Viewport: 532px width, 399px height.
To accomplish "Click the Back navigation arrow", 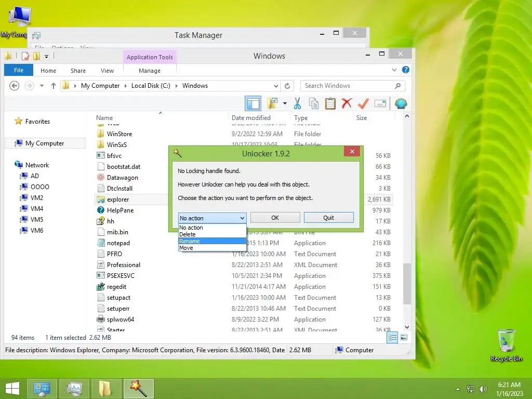I will (14, 86).
